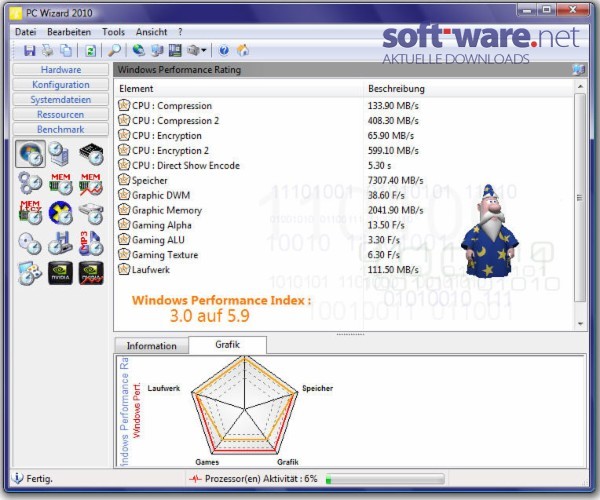Select the Gaming Alpha row
Screen dimensions: 600x500
coord(344,225)
